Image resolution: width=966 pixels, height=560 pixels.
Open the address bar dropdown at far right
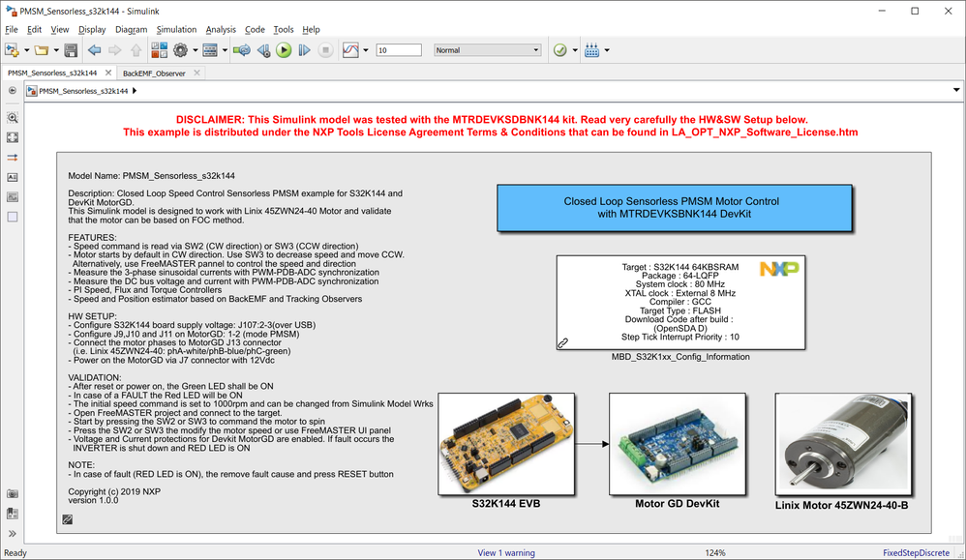click(956, 91)
